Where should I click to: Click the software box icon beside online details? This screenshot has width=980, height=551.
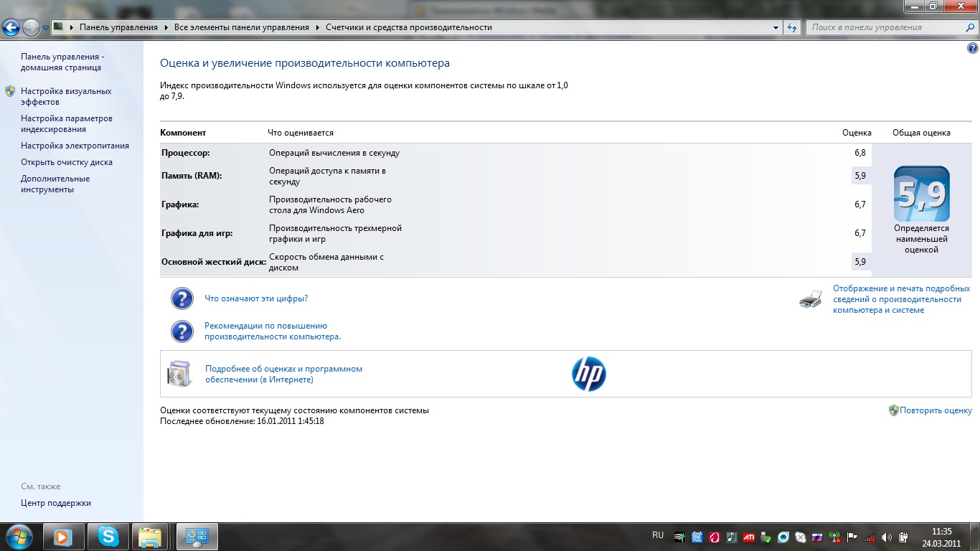(x=179, y=374)
